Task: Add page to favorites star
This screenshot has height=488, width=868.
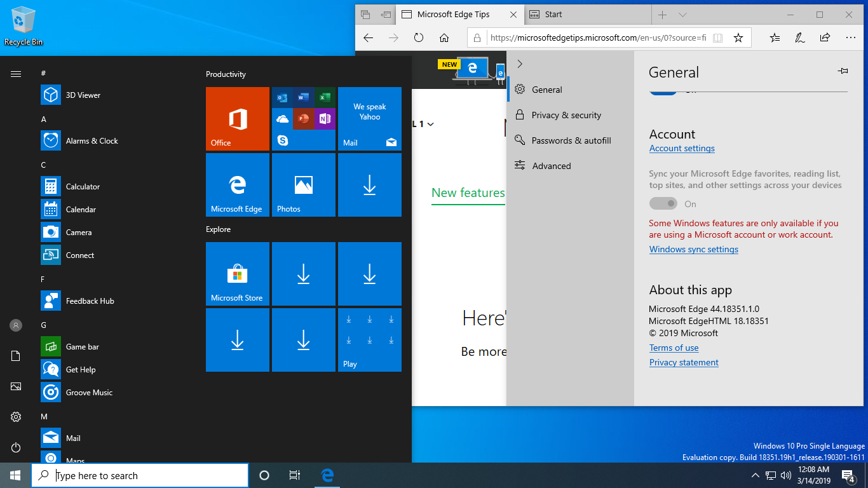Action: (x=738, y=37)
